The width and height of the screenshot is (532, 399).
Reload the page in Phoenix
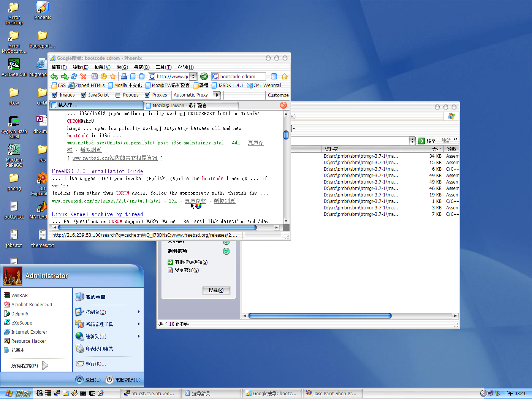click(x=74, y=76)
